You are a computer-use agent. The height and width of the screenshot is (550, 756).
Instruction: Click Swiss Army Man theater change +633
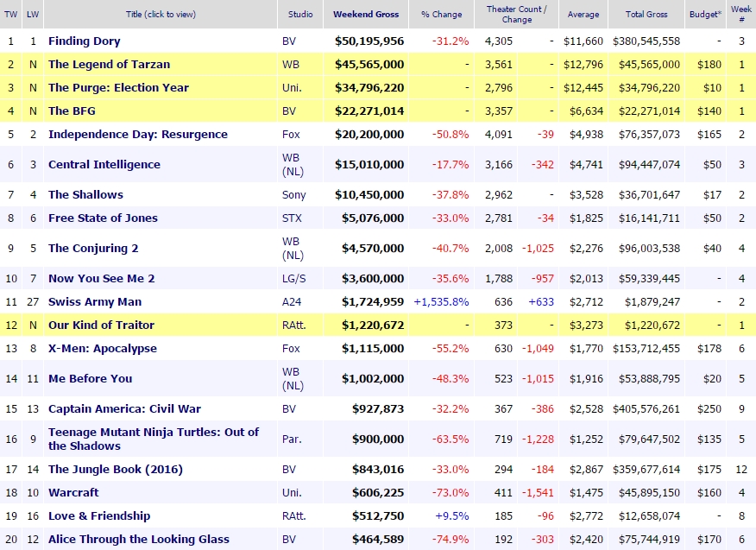point(541,301)
